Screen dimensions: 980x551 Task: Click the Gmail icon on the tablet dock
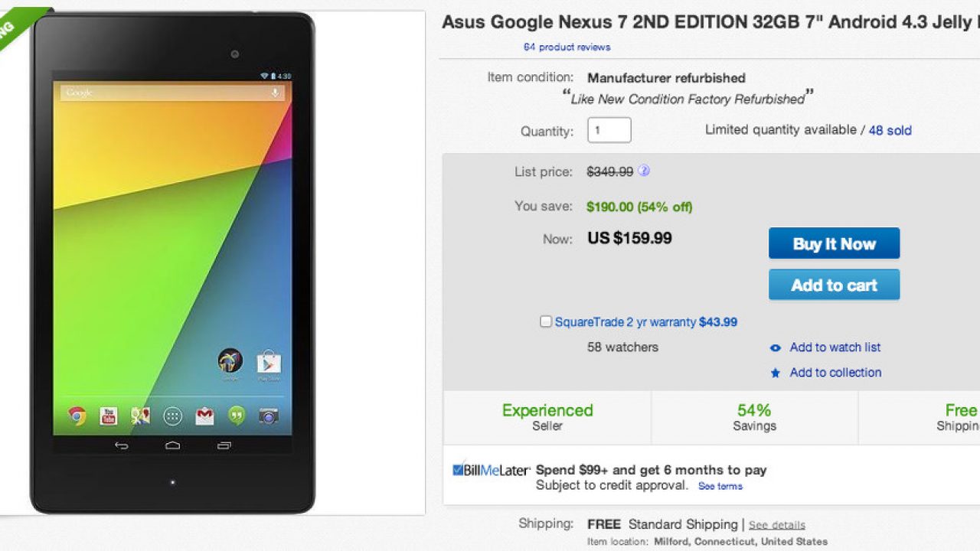point(204,416)
